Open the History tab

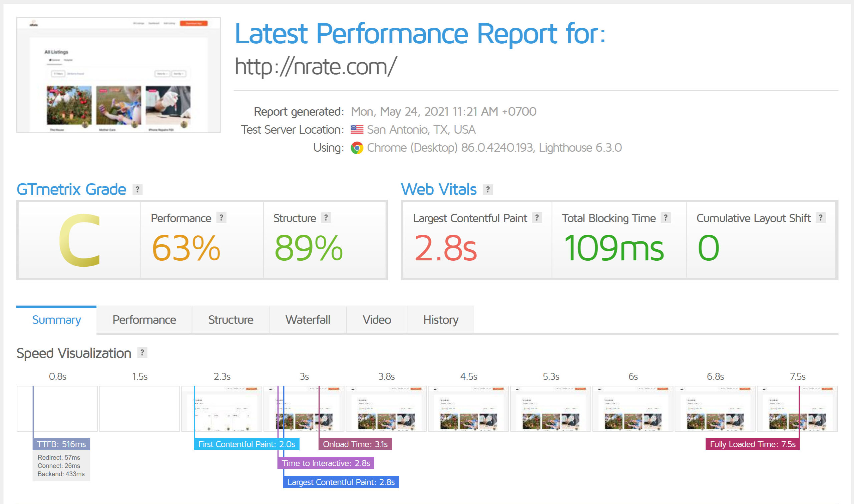(x=441, y=320)
